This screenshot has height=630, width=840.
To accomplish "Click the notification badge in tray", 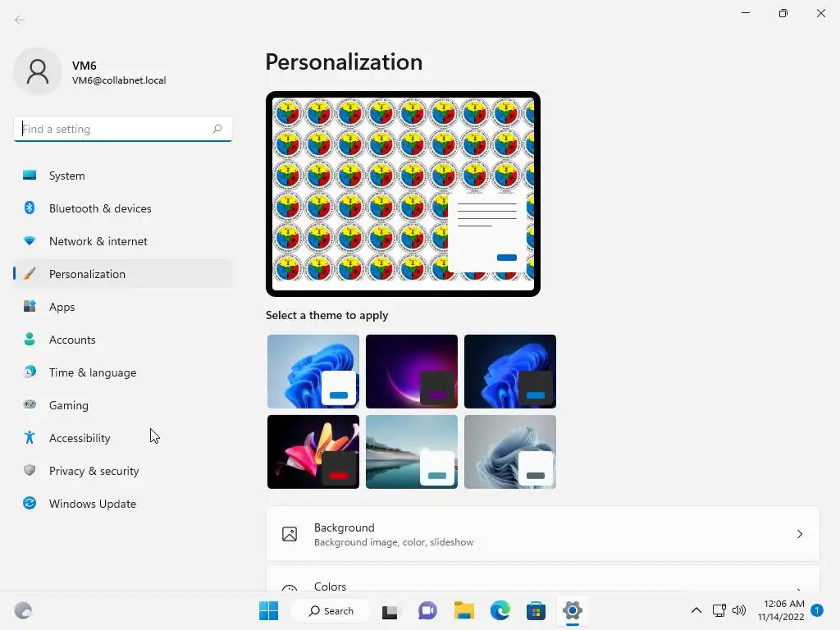I will (817, 610).
